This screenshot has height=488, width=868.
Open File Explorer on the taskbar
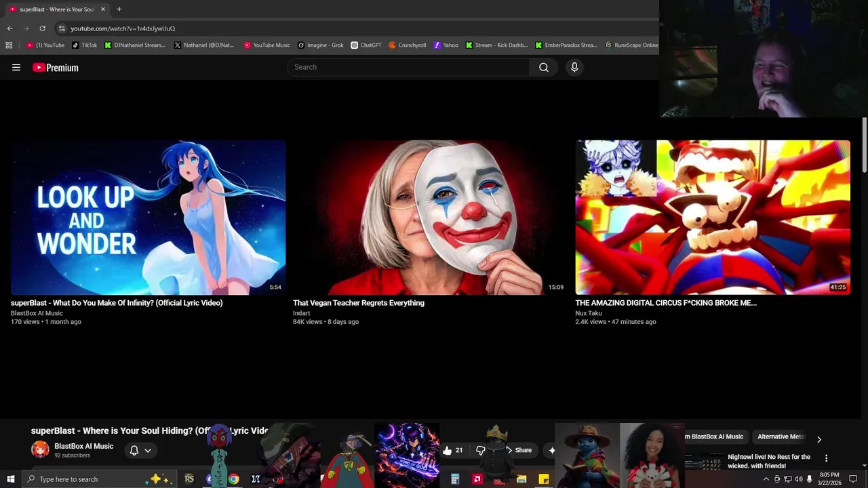521,479
